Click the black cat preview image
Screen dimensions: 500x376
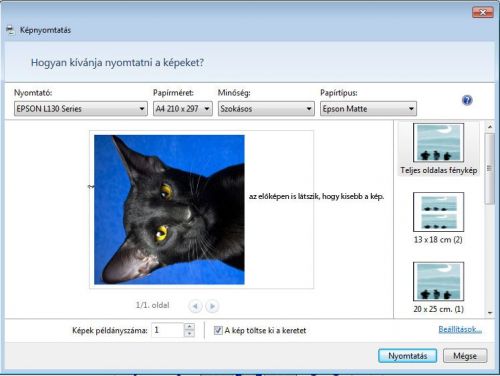pos(169,210)
